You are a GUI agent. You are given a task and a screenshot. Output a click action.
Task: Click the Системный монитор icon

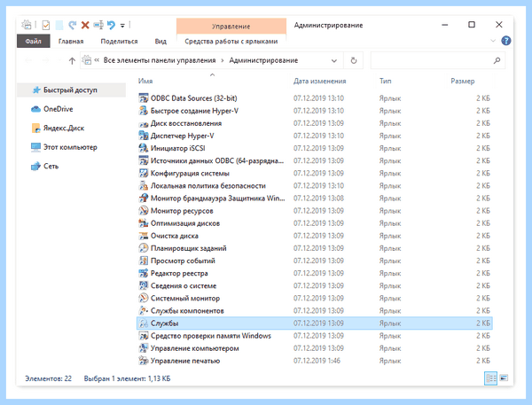144,298
